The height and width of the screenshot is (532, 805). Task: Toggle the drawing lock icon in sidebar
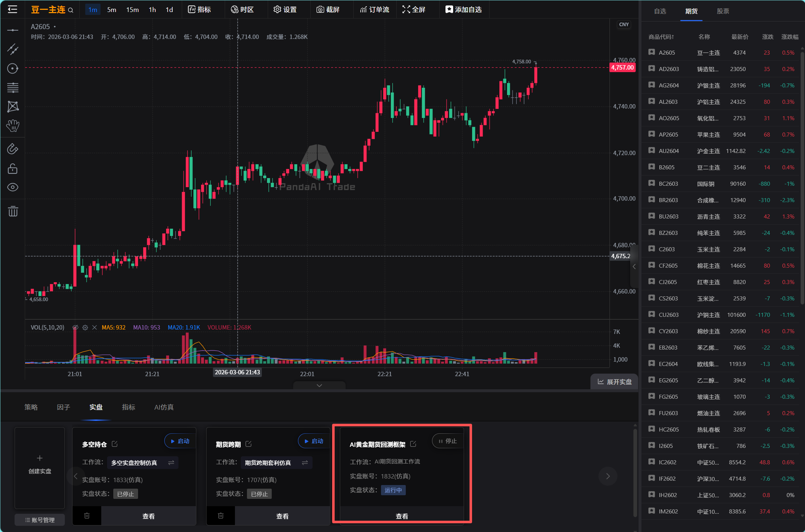pos(13,168)
